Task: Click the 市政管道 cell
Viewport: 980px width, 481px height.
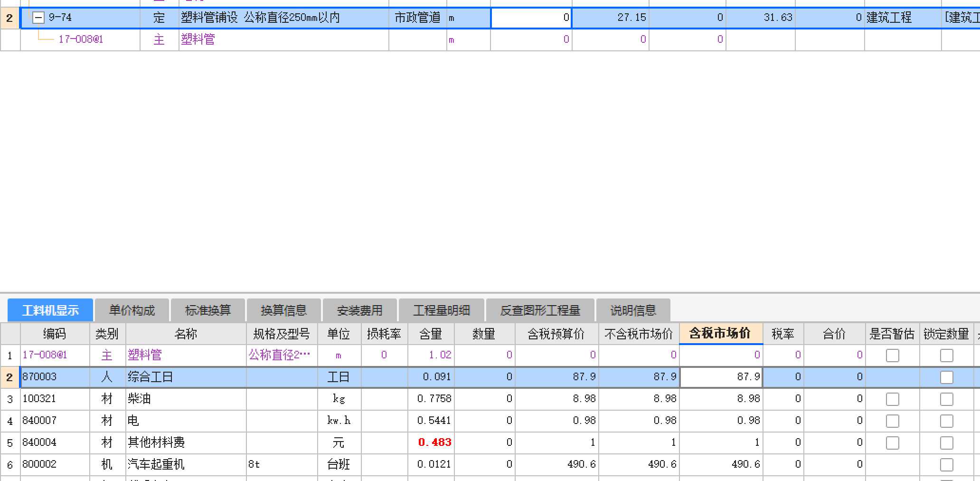Action: pos(418,18)
